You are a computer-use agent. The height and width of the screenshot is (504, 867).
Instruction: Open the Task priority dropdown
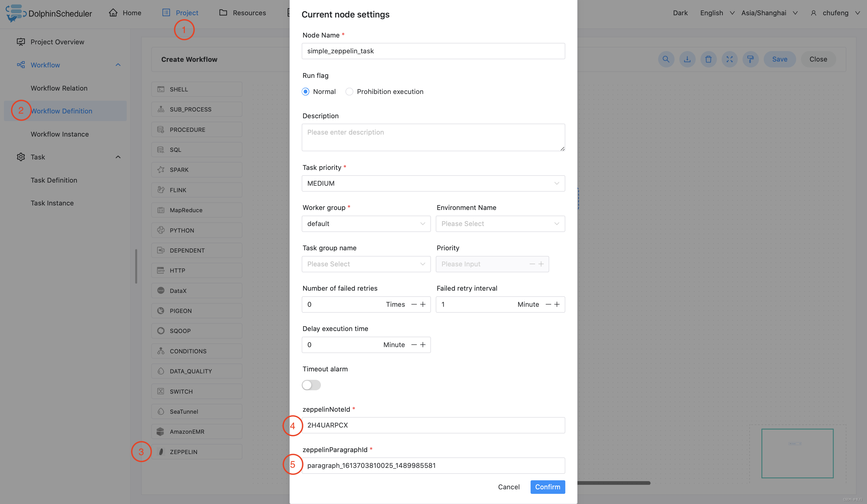click(433, 183)
